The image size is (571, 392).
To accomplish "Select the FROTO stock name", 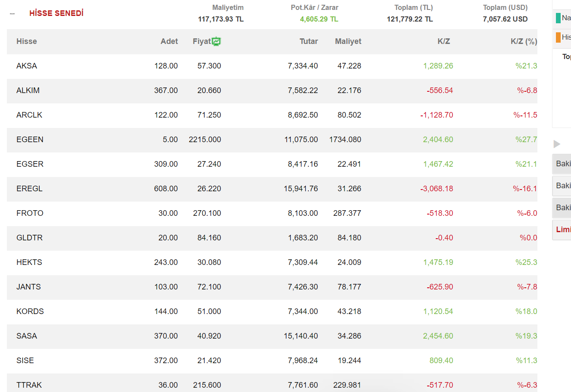I will click(30, 213).
